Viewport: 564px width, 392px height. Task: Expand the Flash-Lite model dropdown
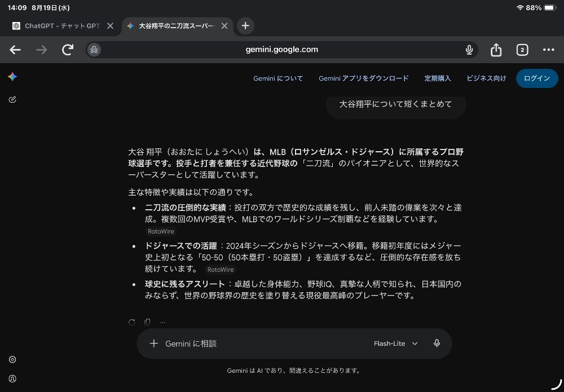[x=396, y=343]
